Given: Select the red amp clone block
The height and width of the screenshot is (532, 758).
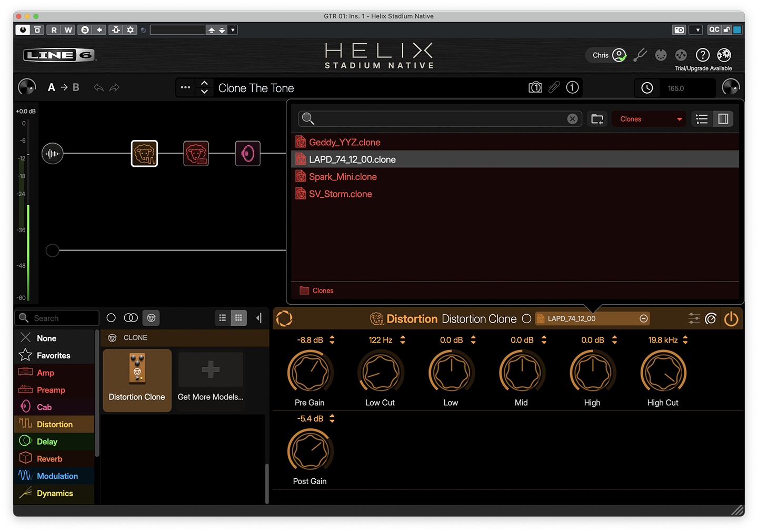Looking at the screenshot, I should 196,154.
